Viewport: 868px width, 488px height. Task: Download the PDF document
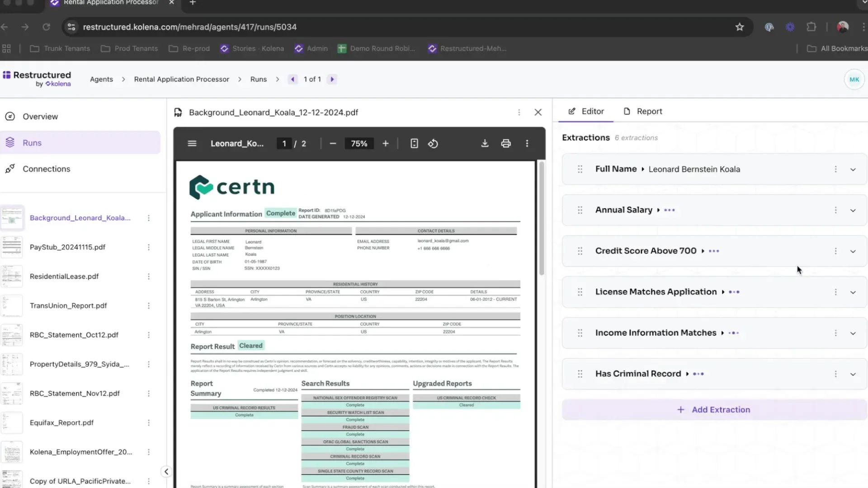485,143
